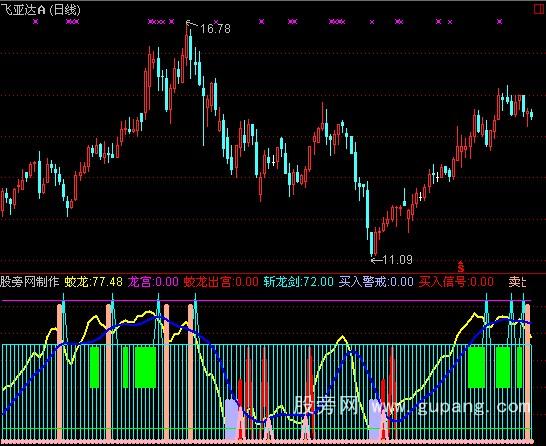Select the 买入警戒:0.00 indicator value
Viewport: 546px width, 446px height.
click(x=376, y=281)
